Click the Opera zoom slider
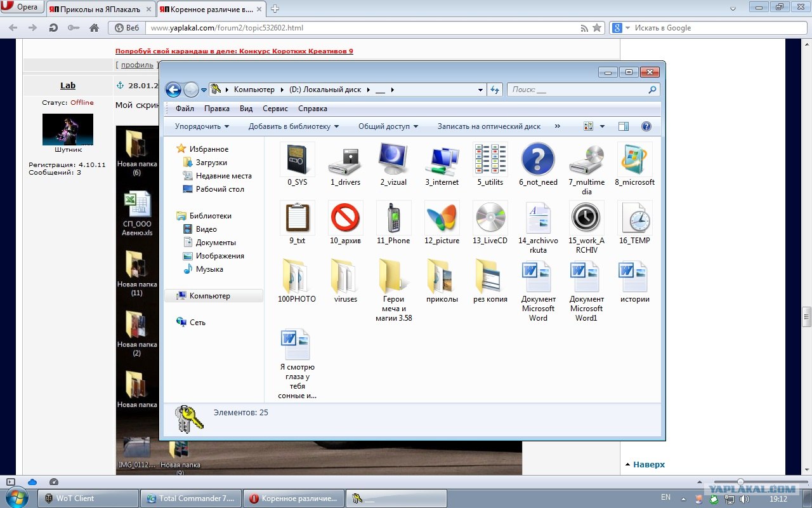This screenshot has width=812, height=508. click(x=740, y=483)
